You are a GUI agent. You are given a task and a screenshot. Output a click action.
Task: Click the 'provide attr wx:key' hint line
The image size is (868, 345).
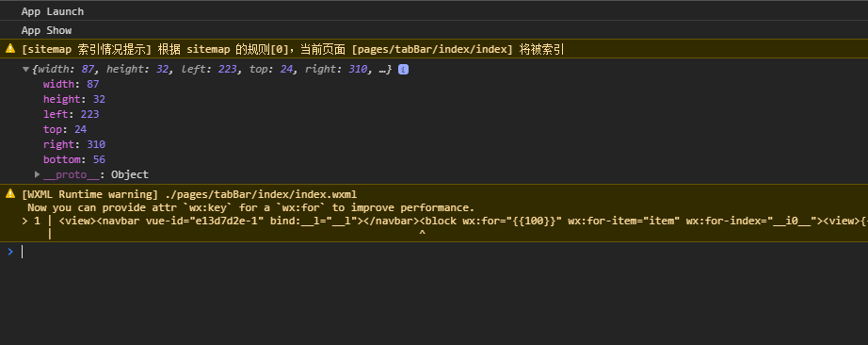pyautogui.click(x=250, y=208)
